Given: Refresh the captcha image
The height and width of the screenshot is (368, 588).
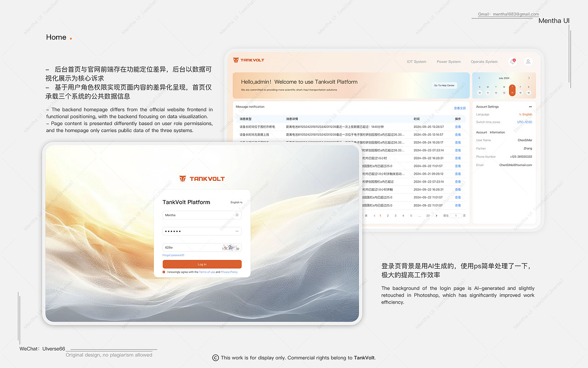Looking at the screenshot, I should (x=231, y=247).
